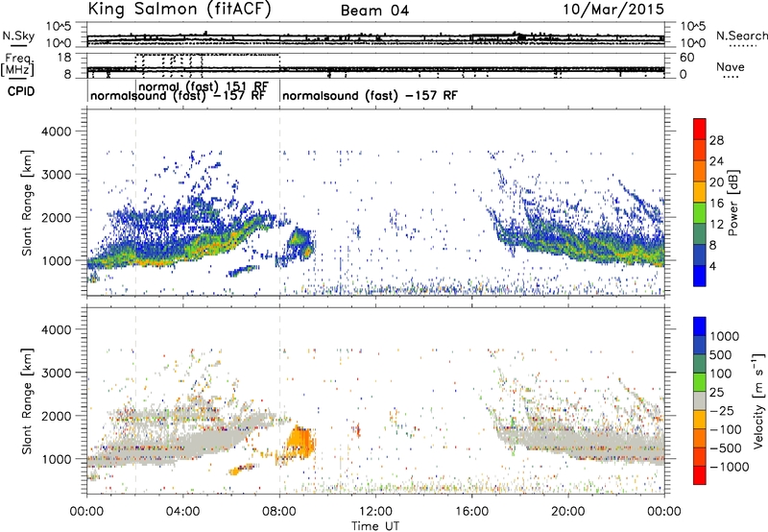The height and width of the screenshot is (532, 768).
Task: Click 'normal (fast) 151 RF' CPID text
Action: (204, 86)
